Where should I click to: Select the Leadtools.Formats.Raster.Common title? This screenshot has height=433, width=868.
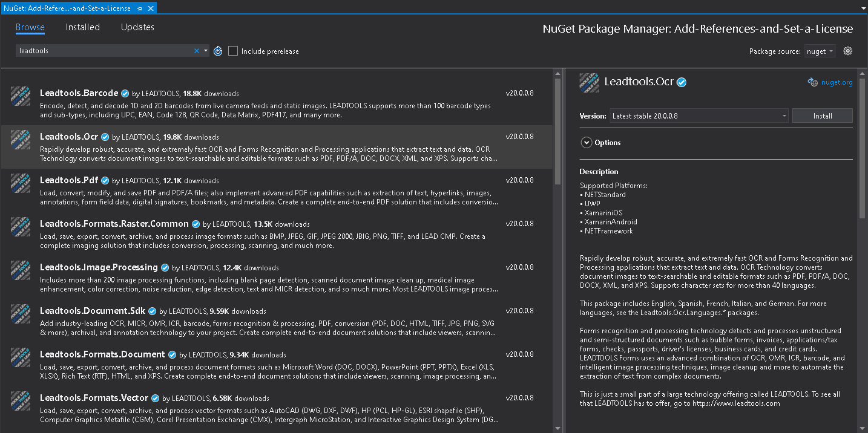[x=114, y=224]
